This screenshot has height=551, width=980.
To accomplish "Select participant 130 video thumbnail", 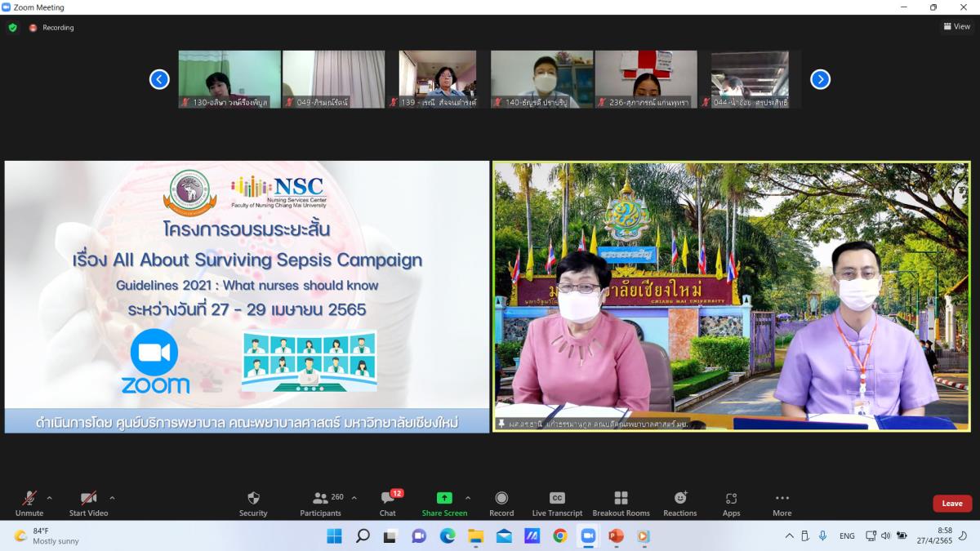I will click(x=229, y=79).
